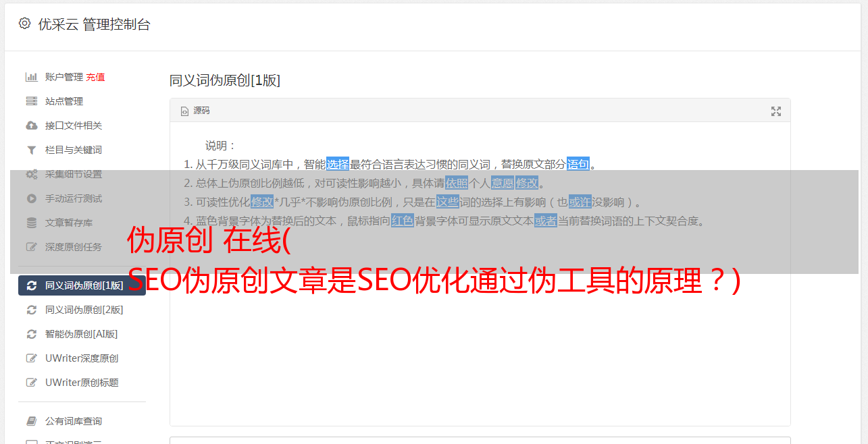Open the 栏目与关键词 filter icon
This screenshot has width=868, height=444.
pyautogui.click(x=31, y=150)
